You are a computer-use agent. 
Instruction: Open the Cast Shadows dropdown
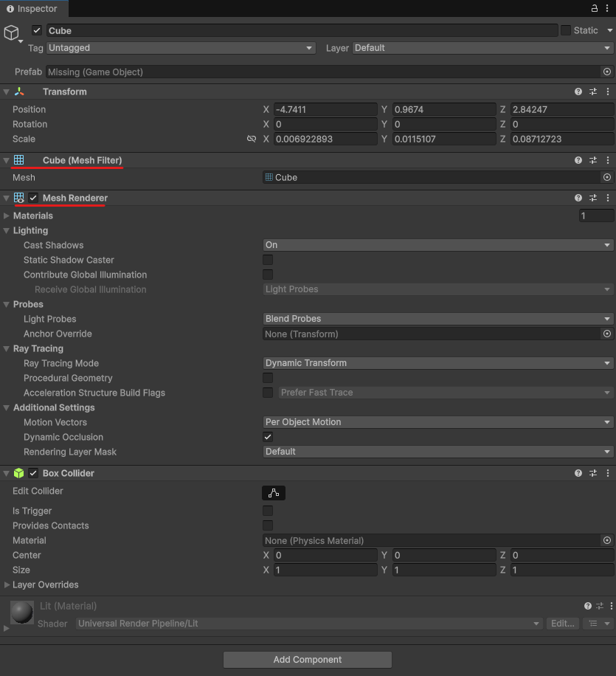[438, 245]
